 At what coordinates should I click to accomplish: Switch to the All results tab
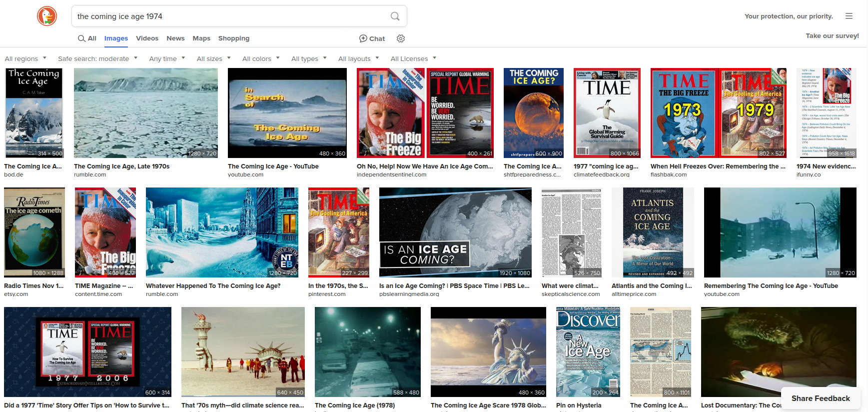coord(87,38)
